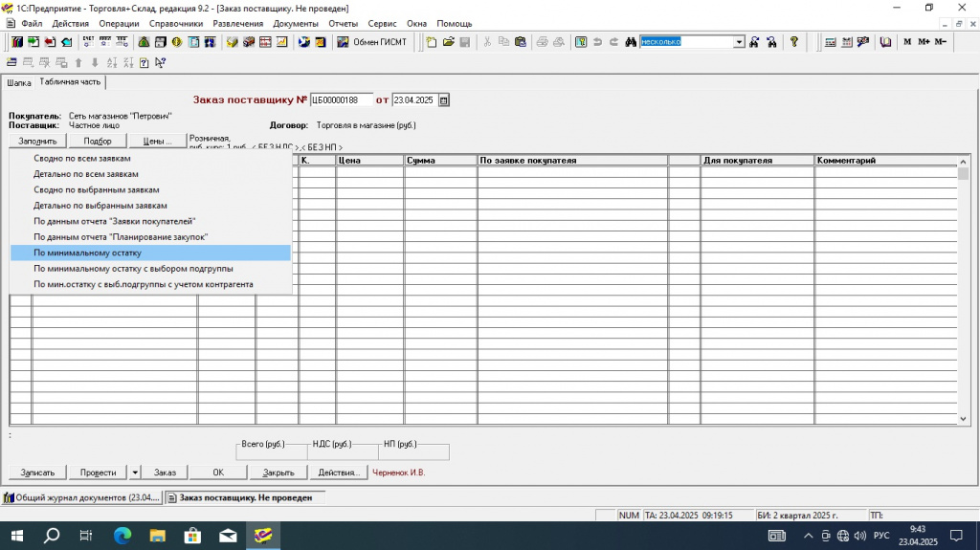Viewport: 980px width, 550px height.
Task: Click the paste clipboard toolbar icon
Action: point(520,42)
